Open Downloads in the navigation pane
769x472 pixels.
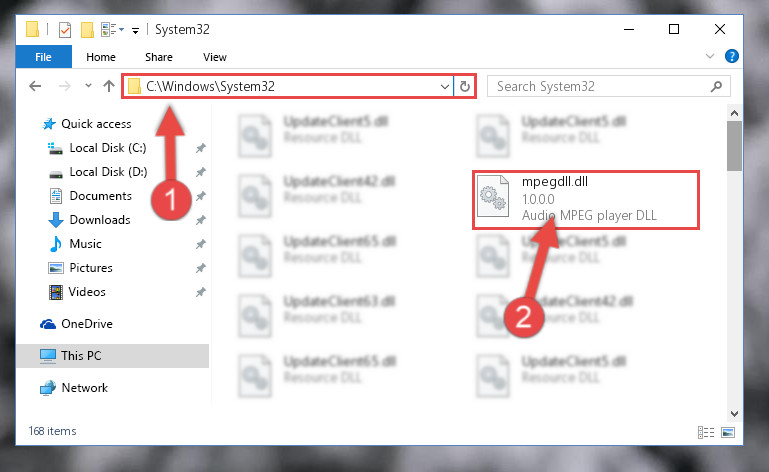(100, 220)
